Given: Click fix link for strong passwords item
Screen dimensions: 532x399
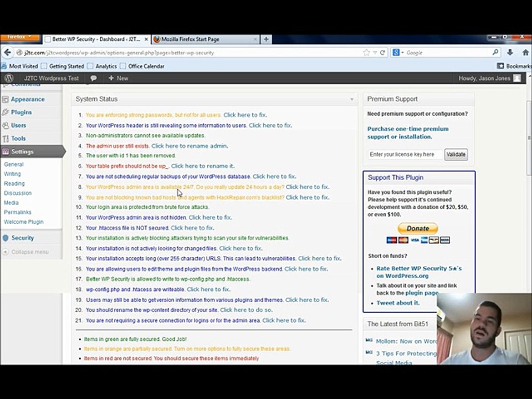Looking at the screenshot, I should pos(245,115).
